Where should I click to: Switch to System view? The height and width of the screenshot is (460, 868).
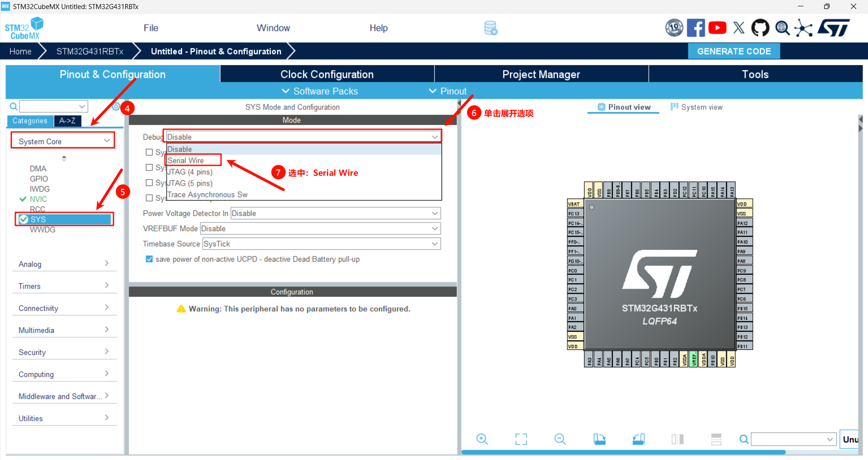[697, 107]
